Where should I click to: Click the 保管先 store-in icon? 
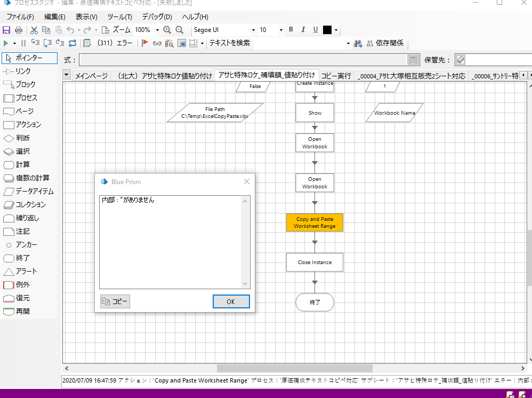(461, 60)
